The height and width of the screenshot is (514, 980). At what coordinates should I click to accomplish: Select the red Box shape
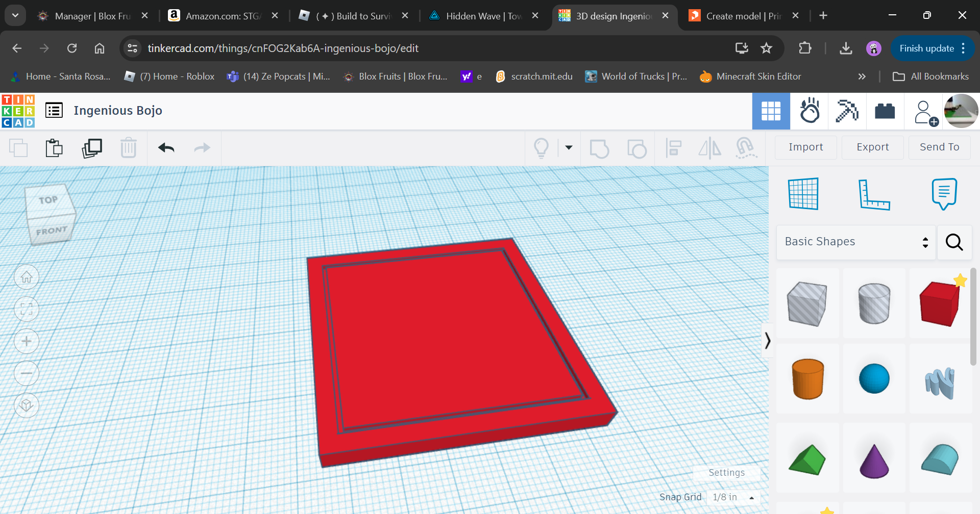click(940, 303)
